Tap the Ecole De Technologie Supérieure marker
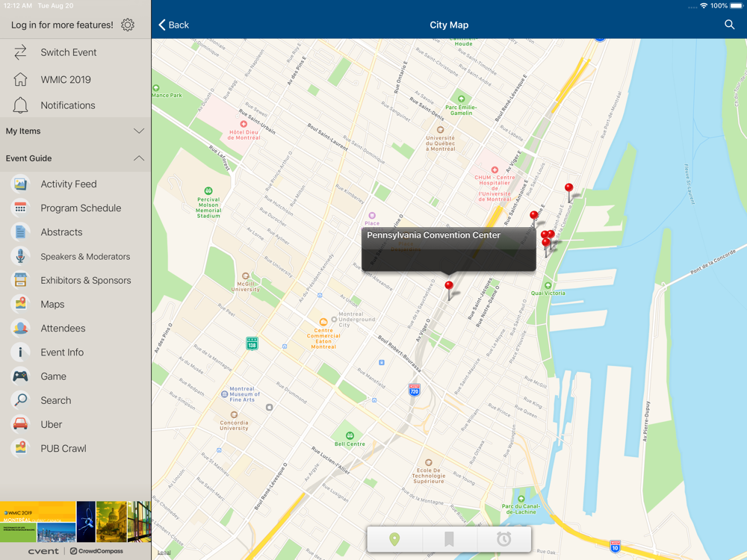This screenshot has height=560, width=747. point(428,462)
